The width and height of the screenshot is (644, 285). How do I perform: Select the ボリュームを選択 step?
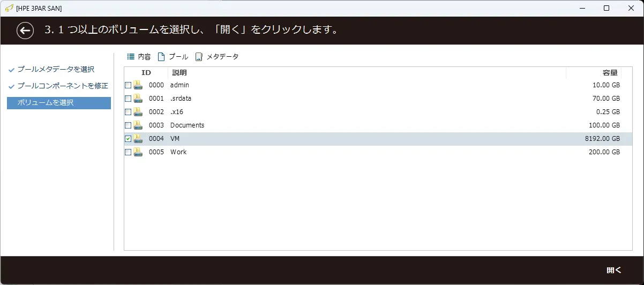[x=59, y=103]
